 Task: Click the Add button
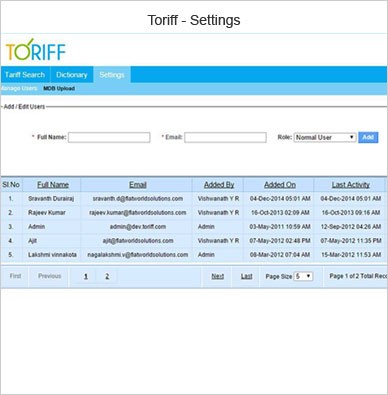[368, 137]
